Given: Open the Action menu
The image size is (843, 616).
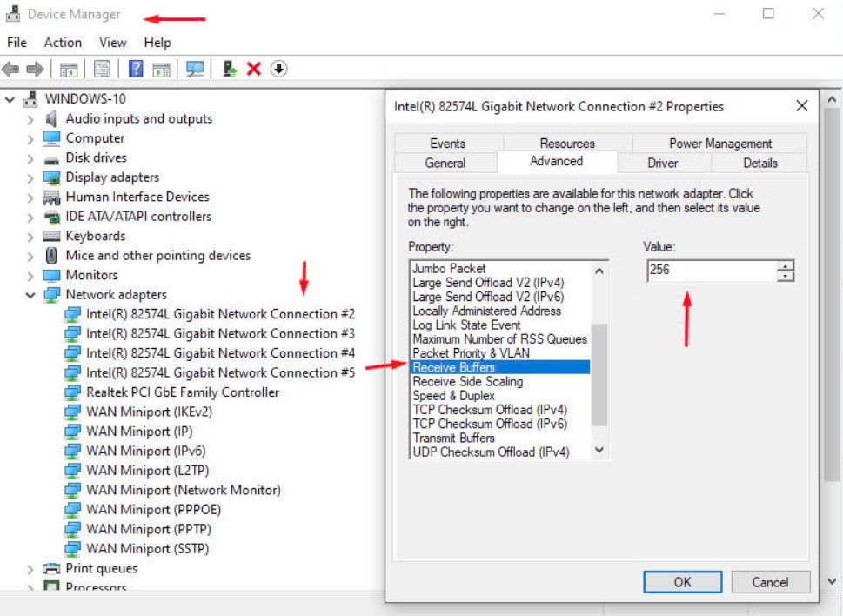Looking at the screenshot, I should click(63, 43).
